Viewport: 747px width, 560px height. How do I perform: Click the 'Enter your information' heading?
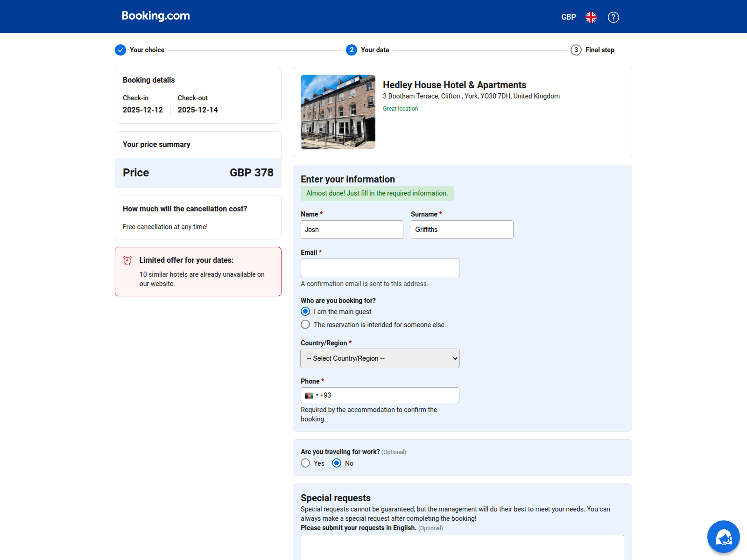(348, 179)
